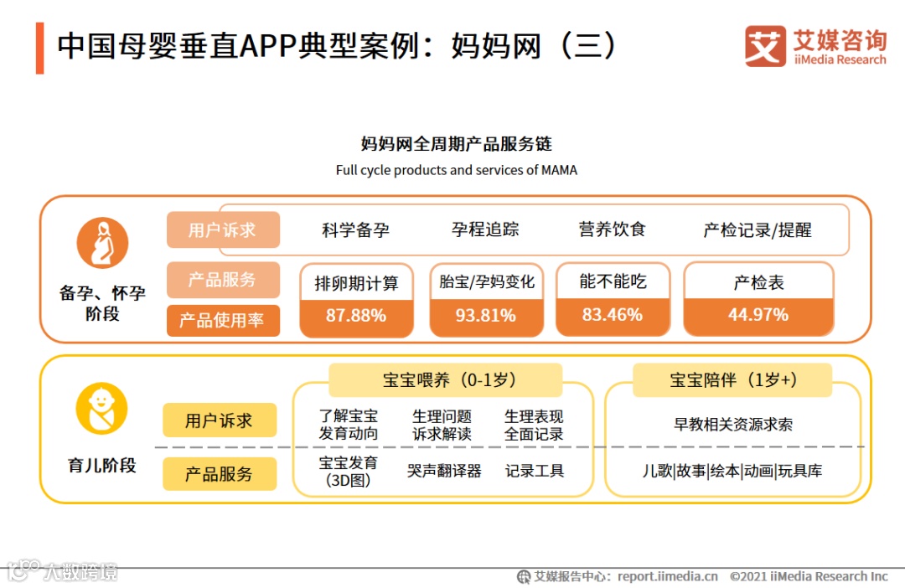Image resolution: width=905 pixels, height=588 pixels.
Task: Click the 备孕、怀孕阶段 label
Action: click(102, 303)
